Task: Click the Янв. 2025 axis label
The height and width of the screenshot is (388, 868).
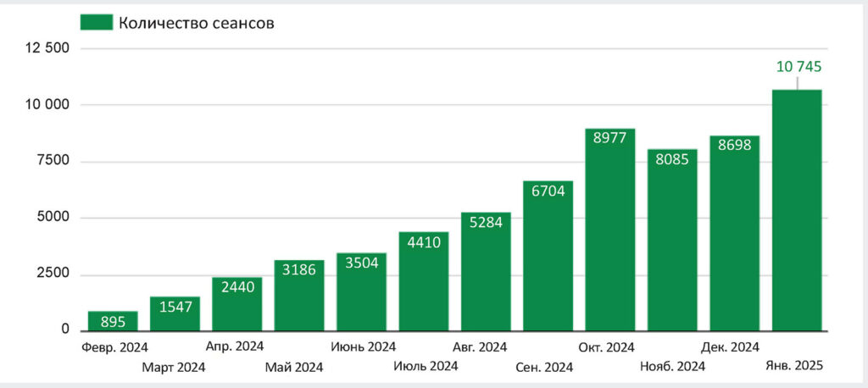Action: click(794, 366)
